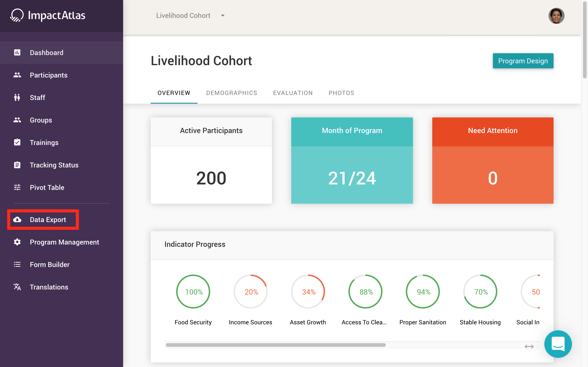588x367 pixels.
Task: Click the Data Export cloud-download icon
Action: (x=17, y=220)
